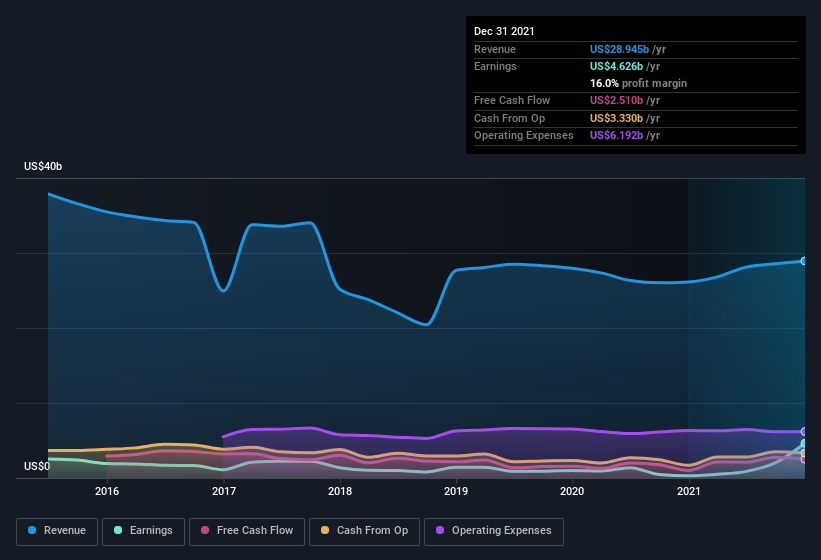The image size is (821, 560).
Task: Click the 2017 x-axis label
Action: pyautogui.click(x=224, y=491)
